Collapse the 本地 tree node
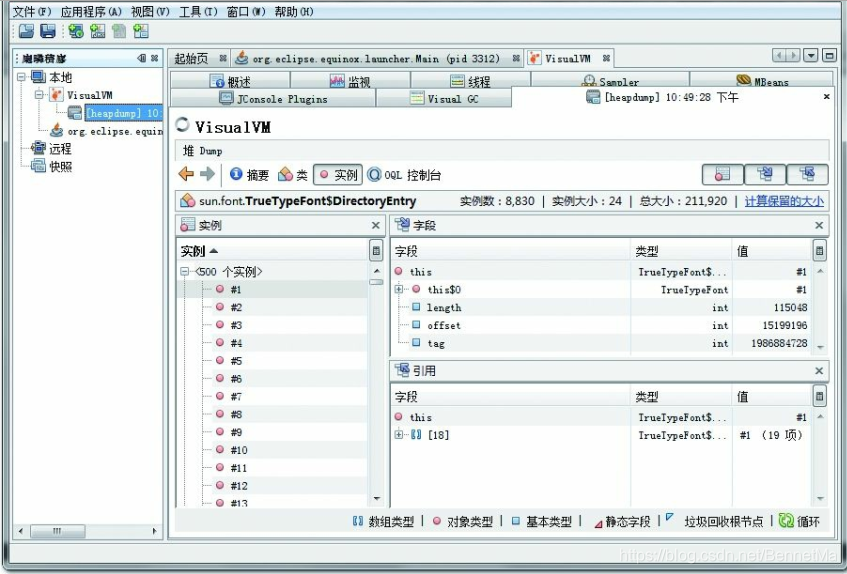This screenshot has height=574, width=847. (x=21, y=77)
